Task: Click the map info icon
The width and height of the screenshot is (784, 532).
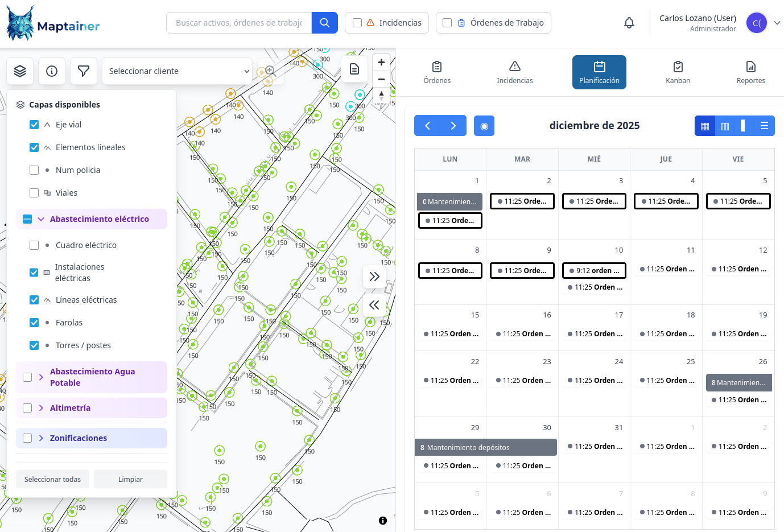Action: [x=52, y=71]
